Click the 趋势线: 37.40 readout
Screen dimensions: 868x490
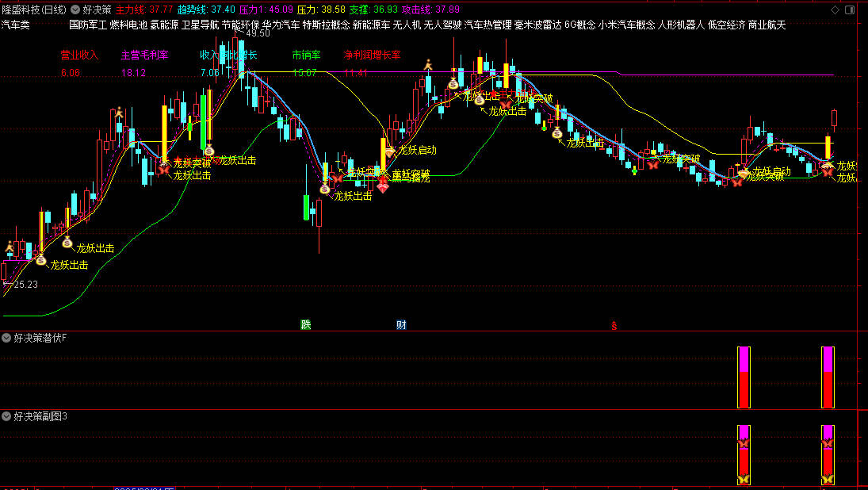tap(206, 10)
